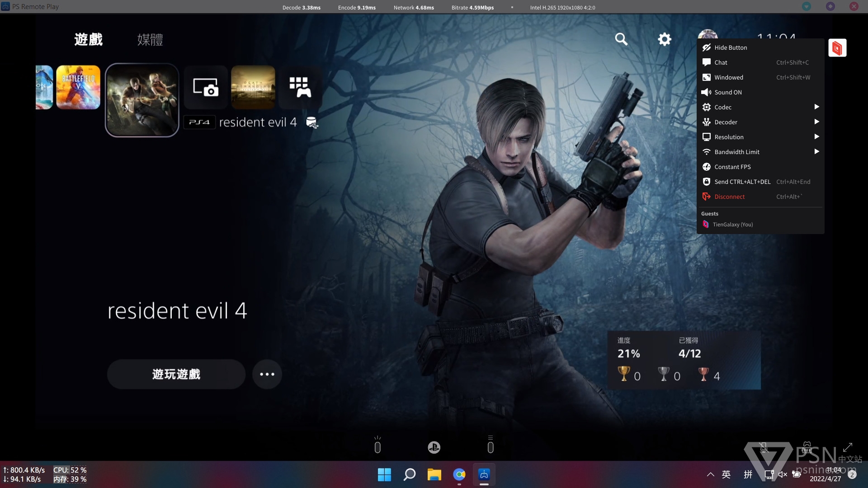Expand the Resolution submenu

pyautogui.click(x=760, y=137)
